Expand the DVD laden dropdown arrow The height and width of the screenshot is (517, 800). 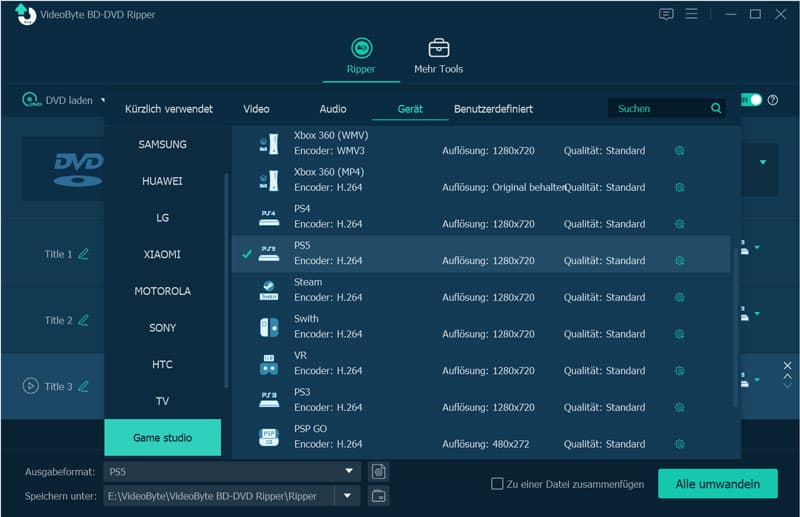point(103,100)
